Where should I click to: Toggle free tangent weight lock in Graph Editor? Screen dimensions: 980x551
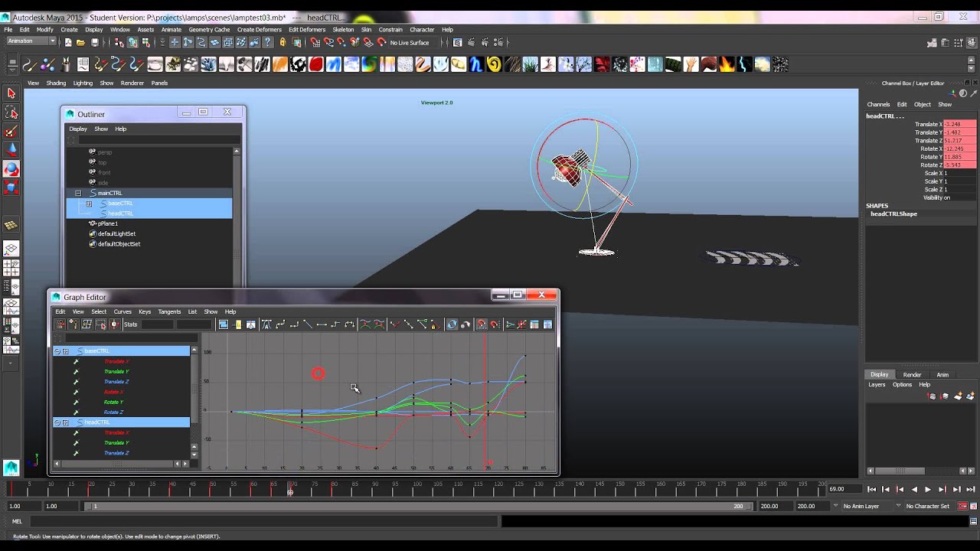(436, 324)
